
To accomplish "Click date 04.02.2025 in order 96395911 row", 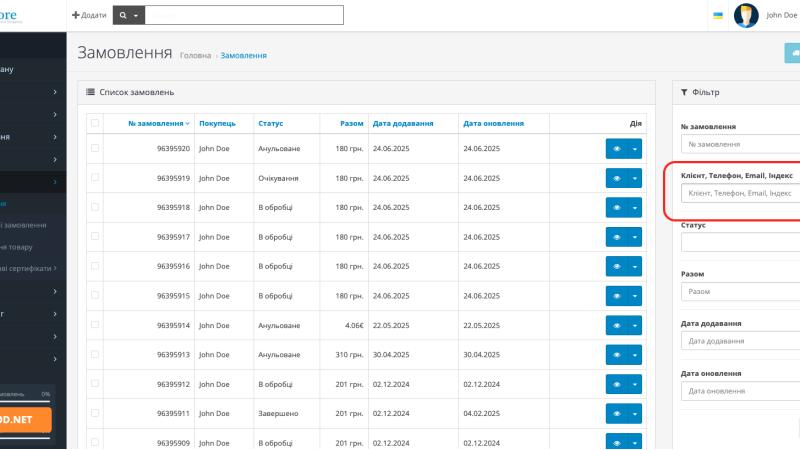I will 482,414.
